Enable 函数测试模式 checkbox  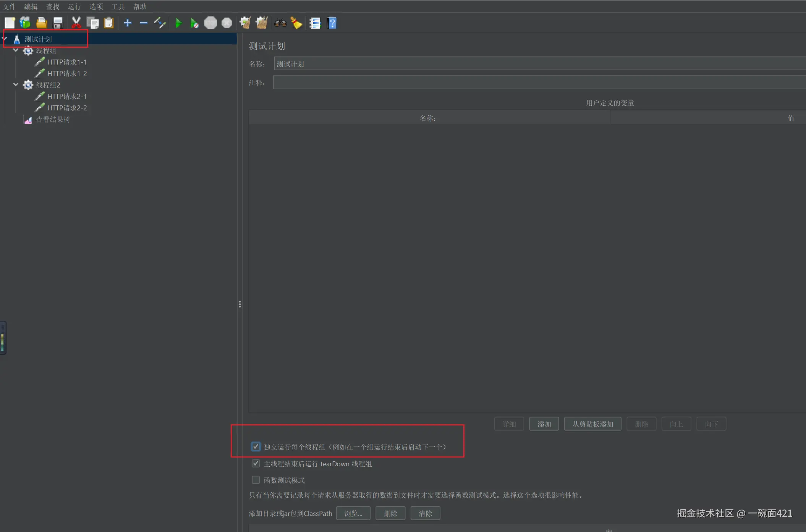click(256, 480)
